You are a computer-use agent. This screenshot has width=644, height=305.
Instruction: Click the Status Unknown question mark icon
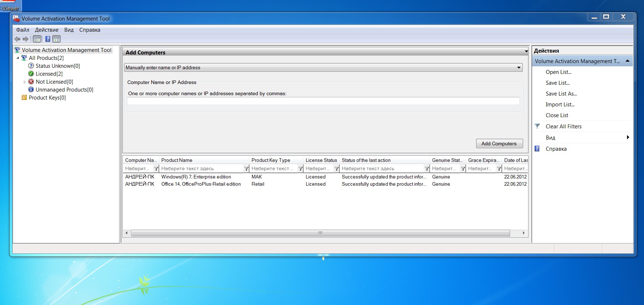pyautogui.click(x=31, y=66)
